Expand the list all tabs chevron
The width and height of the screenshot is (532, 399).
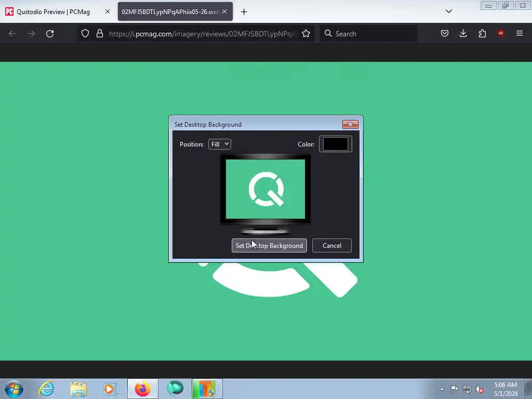click(x=449, y=11)
